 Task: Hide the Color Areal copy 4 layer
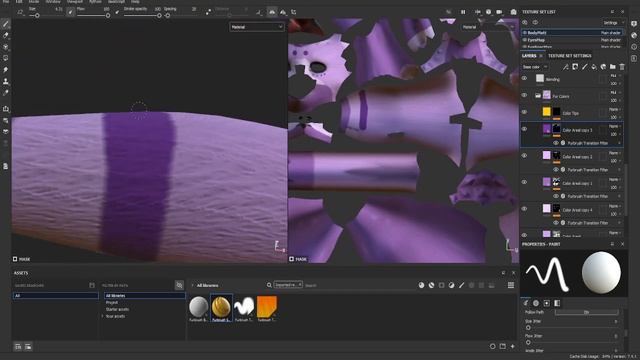pos(524,209)
